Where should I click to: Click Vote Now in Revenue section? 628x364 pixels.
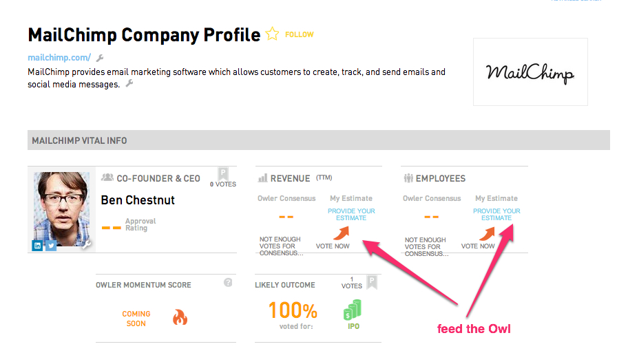click(333, 246)
